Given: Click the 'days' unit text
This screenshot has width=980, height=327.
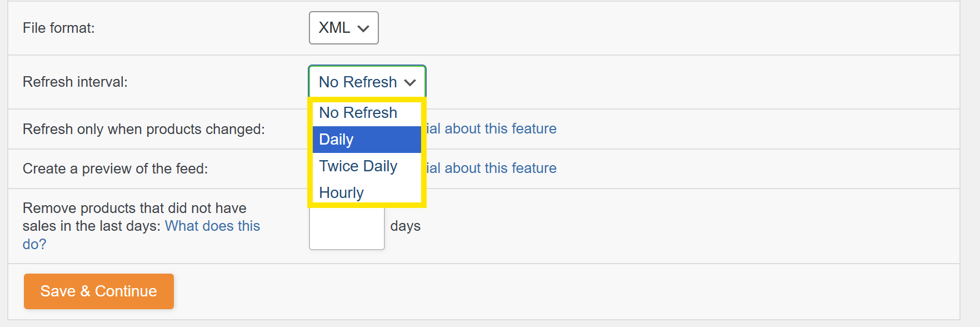Looking at the screenshot, I should point(406,226).
